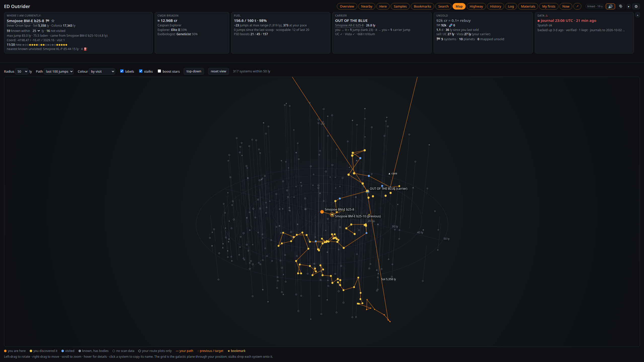Click the reset view button
The width and height of the screenshot is (644, 362).
point(218,71)
